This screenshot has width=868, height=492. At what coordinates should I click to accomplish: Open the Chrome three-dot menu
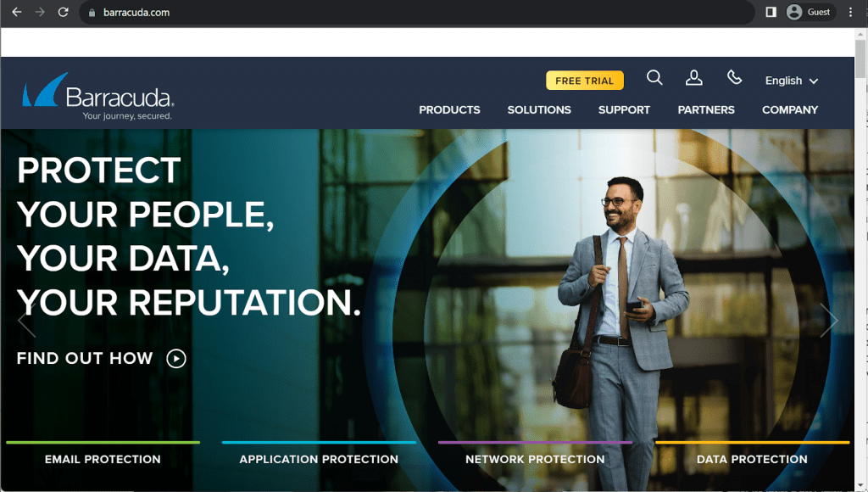[x=851, y=12]
